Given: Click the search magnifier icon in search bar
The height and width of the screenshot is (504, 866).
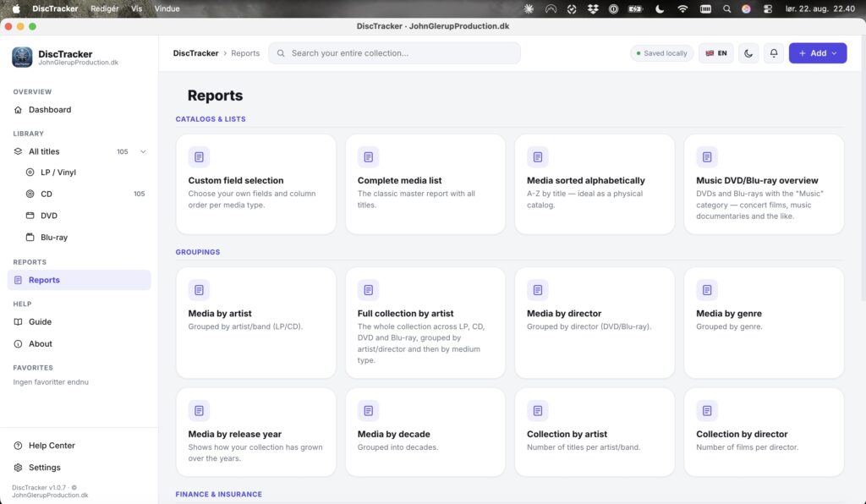Looking at the screenshot, I should (x=281, y=53).
